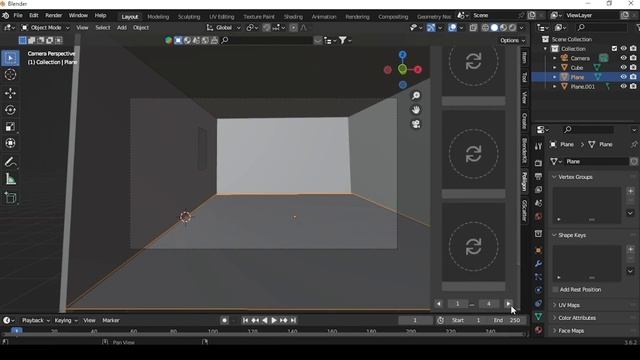Switch to the Shading workspace tab
The height and width of the screenshot is (360, 640).
[293, 17]
